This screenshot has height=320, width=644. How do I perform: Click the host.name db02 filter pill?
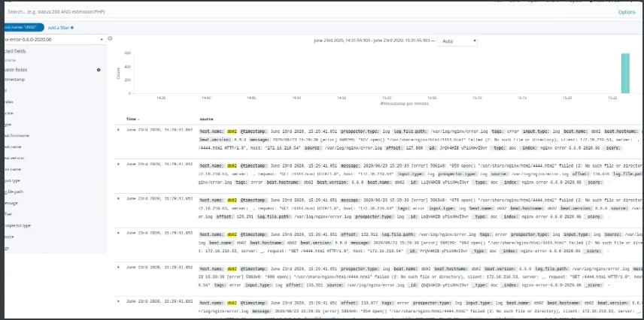[24, 28]
